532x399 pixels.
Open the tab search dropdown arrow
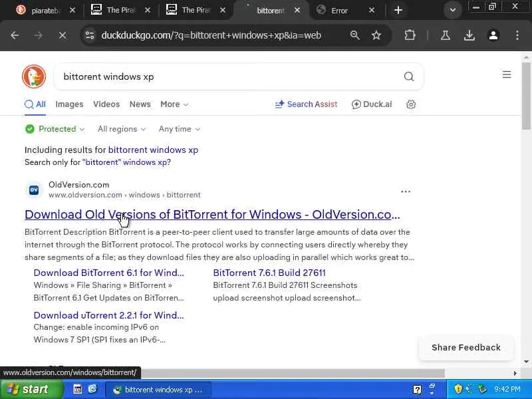[x=453, y=10]
